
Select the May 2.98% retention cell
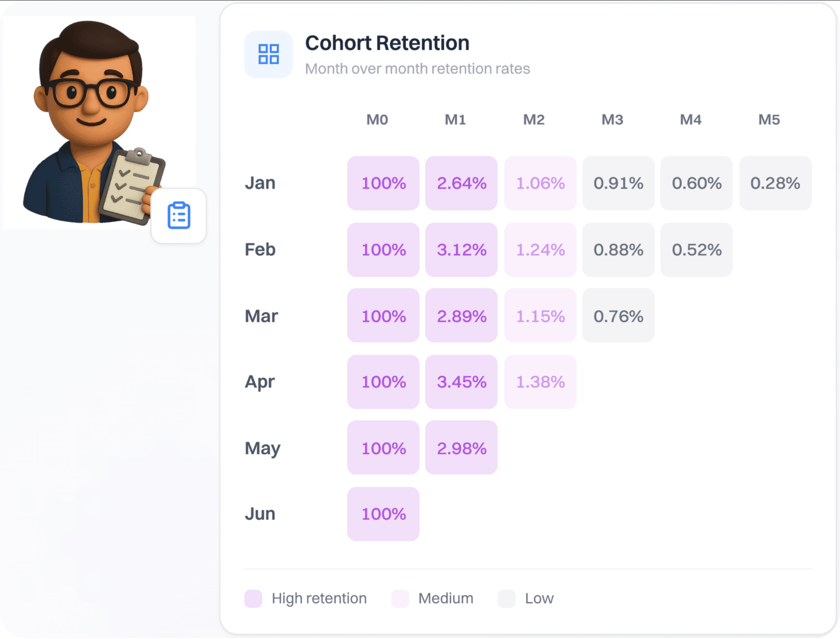(x=461, y=448)
